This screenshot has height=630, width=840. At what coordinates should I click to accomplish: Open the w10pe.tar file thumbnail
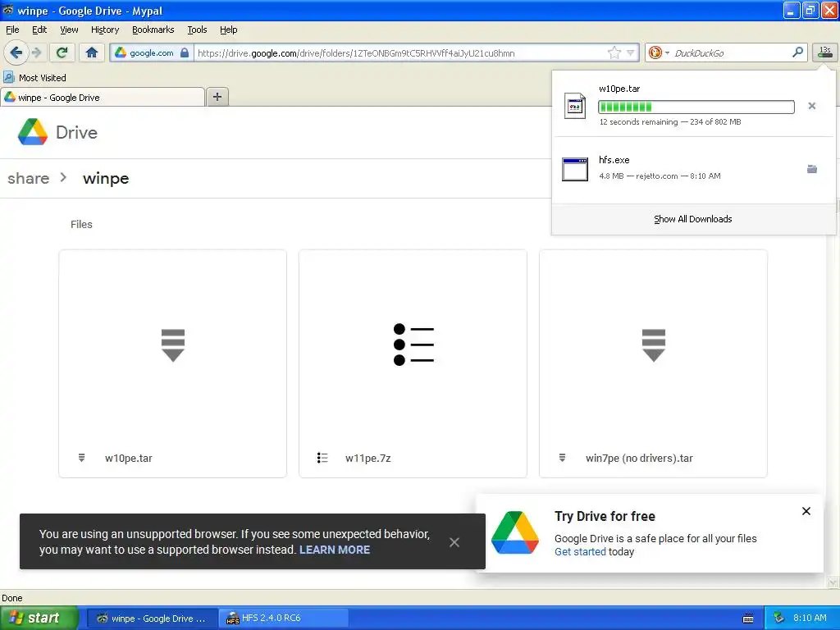[x=172, y=345]
